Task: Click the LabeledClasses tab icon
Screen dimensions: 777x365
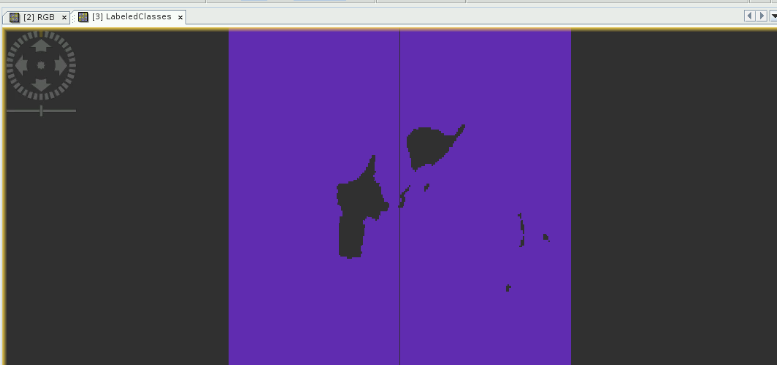Action: 83,17
